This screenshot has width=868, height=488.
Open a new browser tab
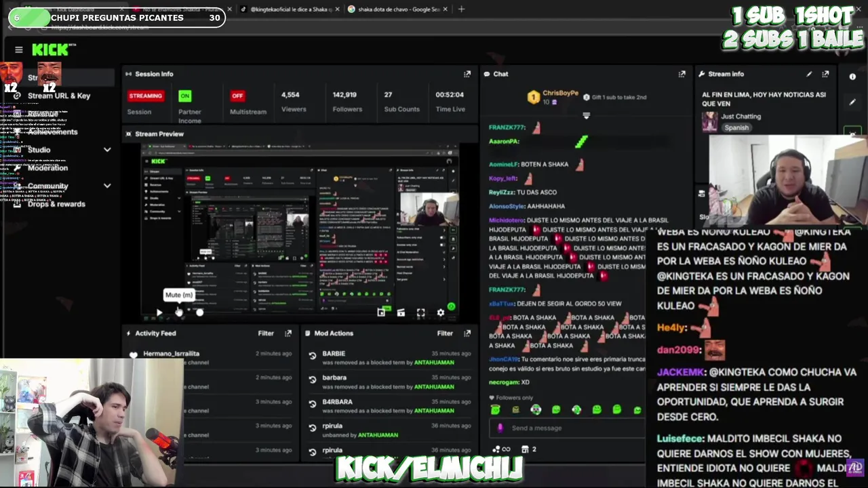[461, 9]
